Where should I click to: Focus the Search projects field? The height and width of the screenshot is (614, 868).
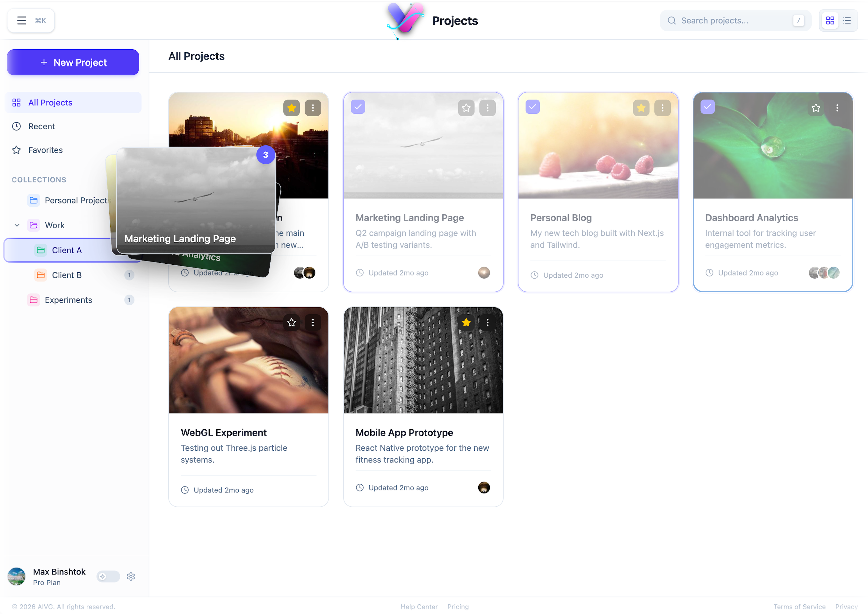click(x=735, y=20)
